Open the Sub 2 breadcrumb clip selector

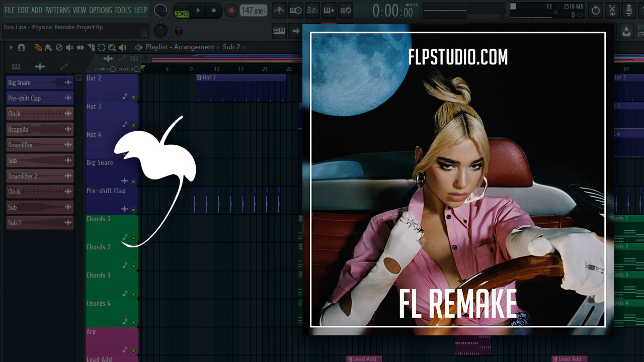pos(231,47)
